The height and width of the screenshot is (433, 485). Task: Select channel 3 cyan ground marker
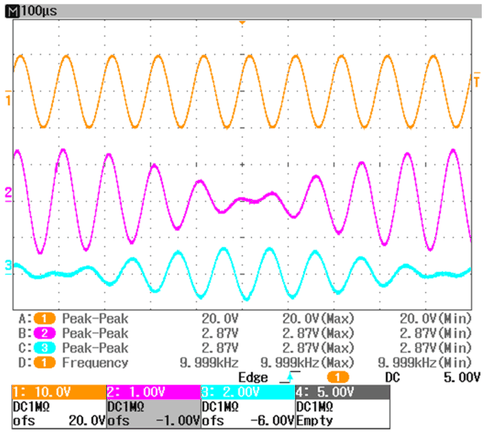pos(8,268)
